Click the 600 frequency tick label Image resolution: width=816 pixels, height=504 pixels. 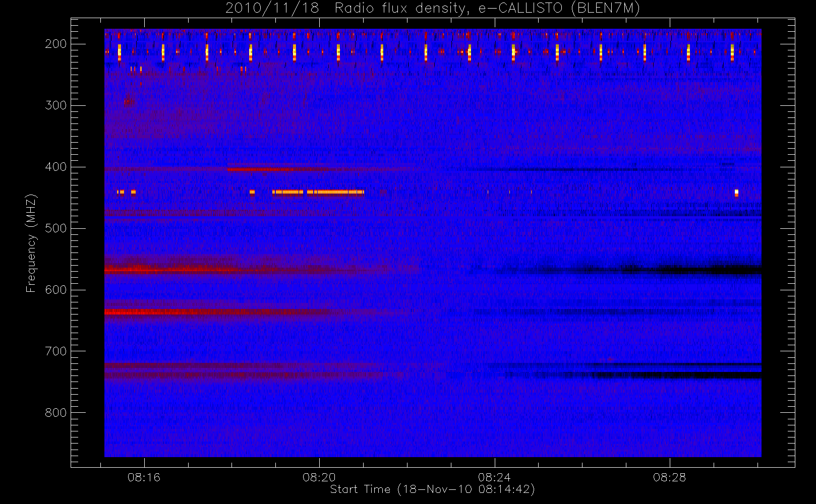56,290
